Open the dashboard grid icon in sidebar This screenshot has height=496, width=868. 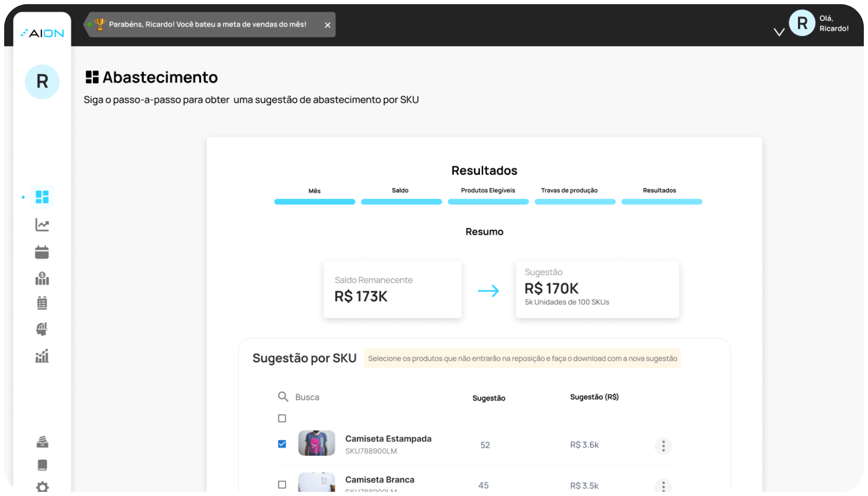[x=42, y=197]
